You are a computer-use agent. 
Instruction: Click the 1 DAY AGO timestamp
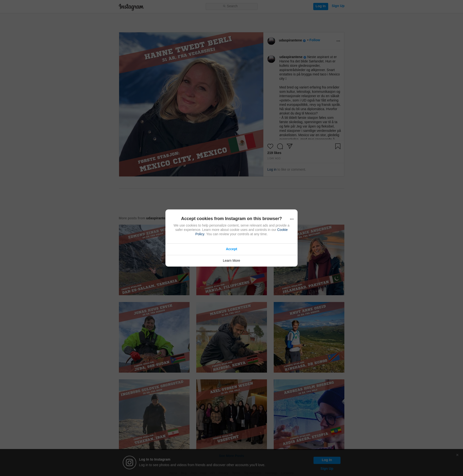click(x=274, y=158)
